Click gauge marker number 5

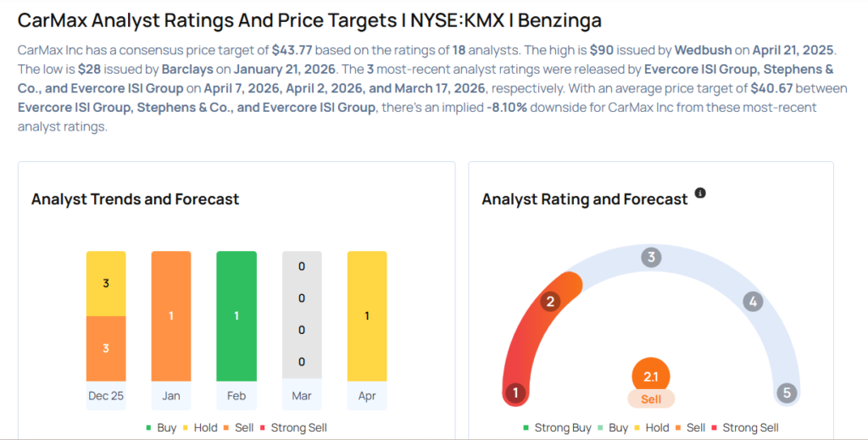tap(787, 393)
